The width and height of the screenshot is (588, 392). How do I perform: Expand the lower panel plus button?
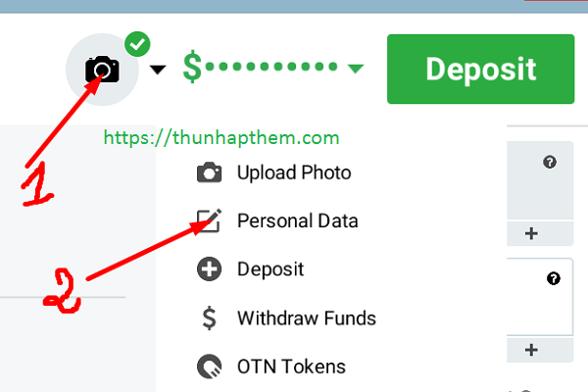[531, 350]
